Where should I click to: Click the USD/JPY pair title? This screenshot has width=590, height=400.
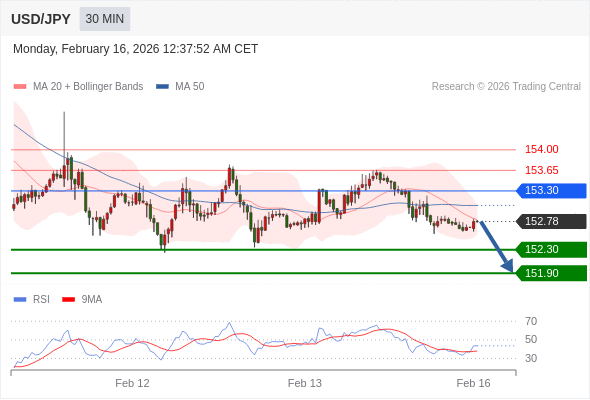tap(41, 19)
